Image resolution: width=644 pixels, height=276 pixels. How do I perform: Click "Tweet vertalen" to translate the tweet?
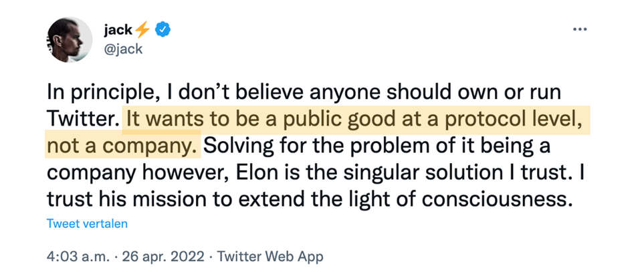(87, 223)
